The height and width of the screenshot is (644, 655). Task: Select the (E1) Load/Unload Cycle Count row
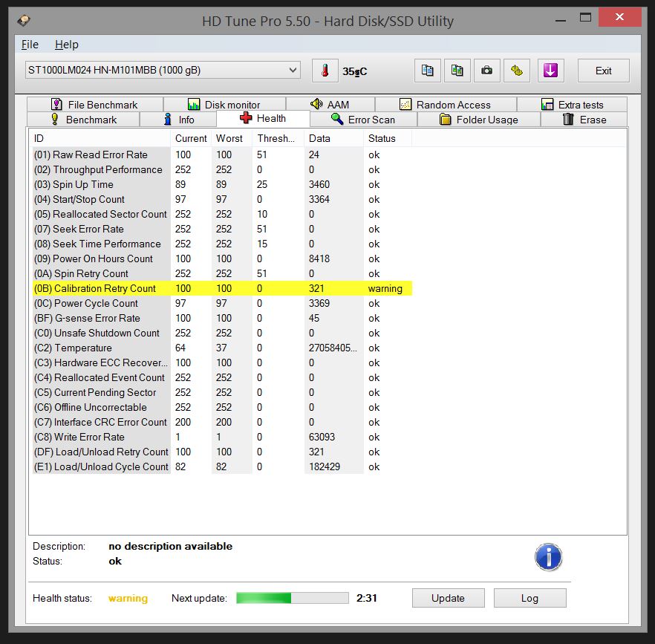tap(222, 466)
